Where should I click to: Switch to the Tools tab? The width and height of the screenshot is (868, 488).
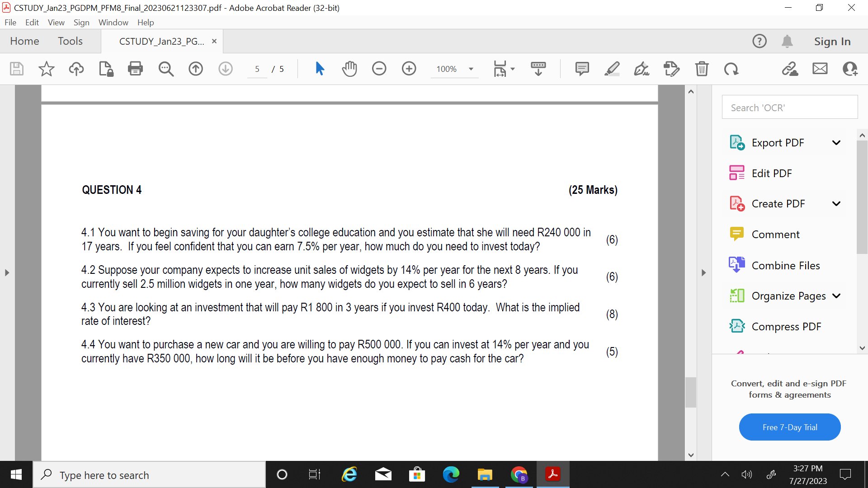pos(70,41)
